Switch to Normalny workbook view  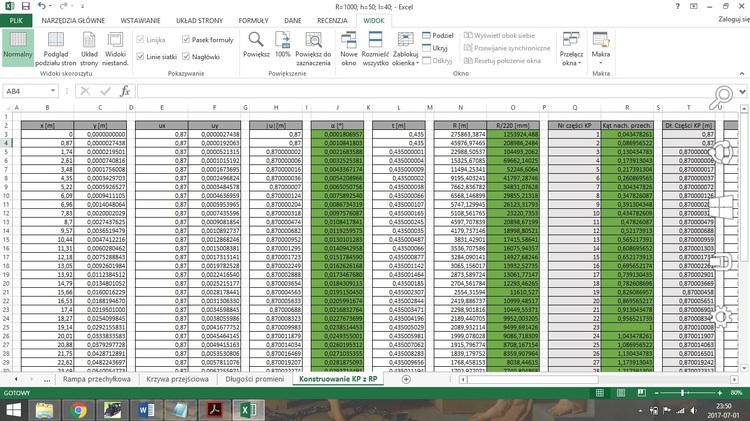18,47
